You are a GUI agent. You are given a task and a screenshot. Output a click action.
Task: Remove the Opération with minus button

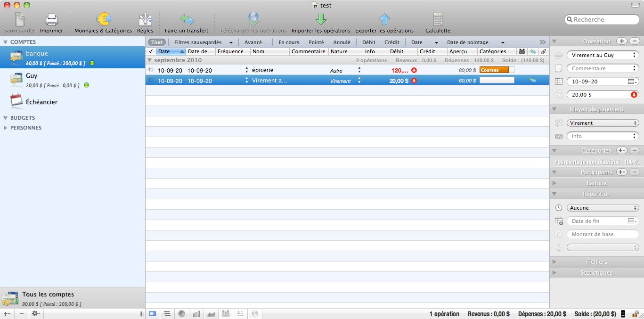coord(634,41)
